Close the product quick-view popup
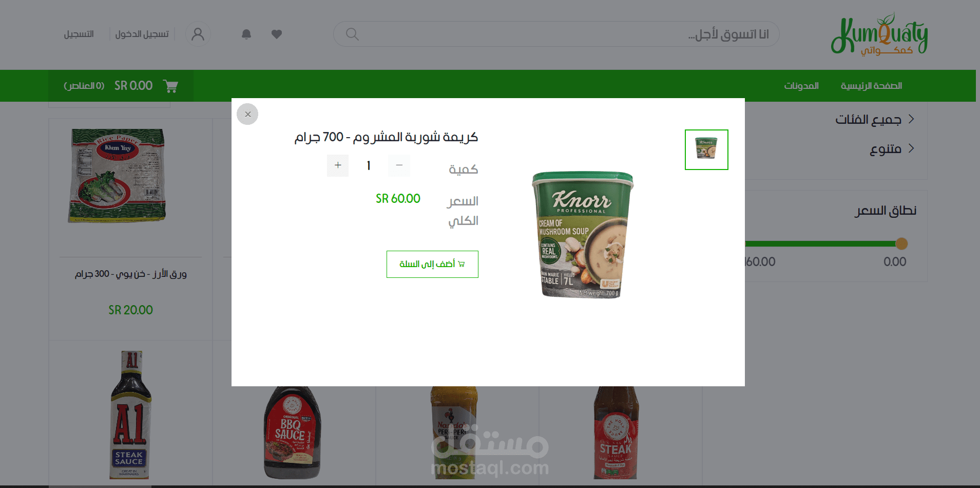The width and height of the screenshot is (980, 488). click(247, 114)
